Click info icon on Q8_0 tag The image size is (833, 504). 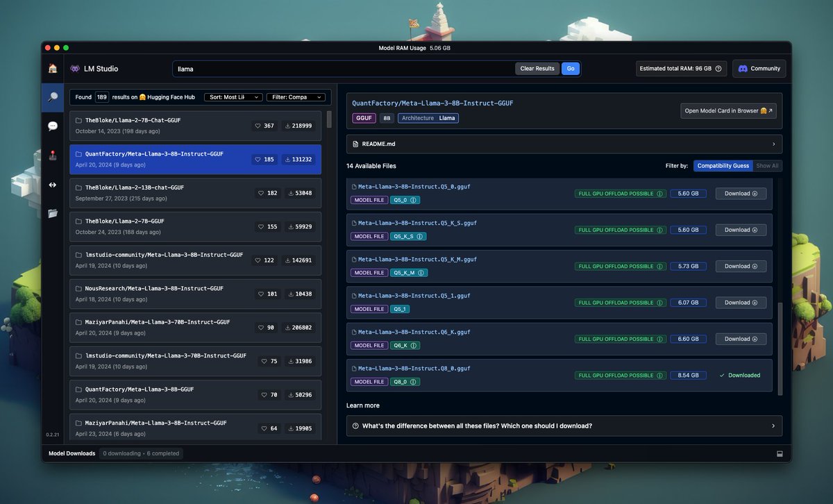[414, 382]
